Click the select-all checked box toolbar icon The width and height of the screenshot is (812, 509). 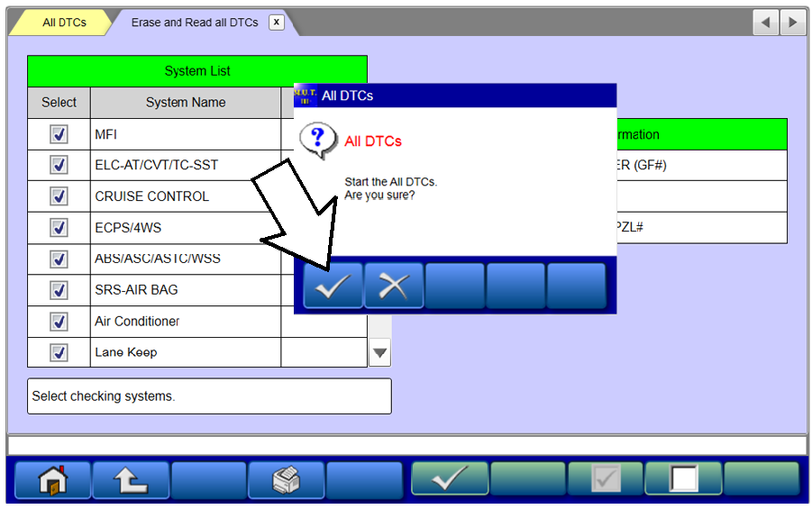tap(606, 478)
